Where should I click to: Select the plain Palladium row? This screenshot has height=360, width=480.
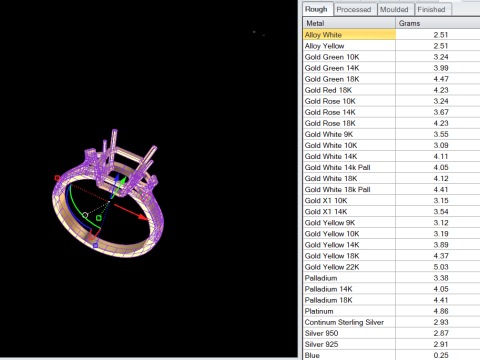pyautogui.click(x=391, y=278)
